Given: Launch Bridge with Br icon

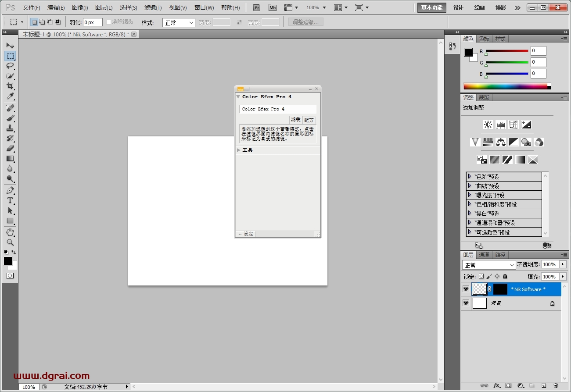Looking at the screenshot, I should pyautogui.click(x=258, y=7).
